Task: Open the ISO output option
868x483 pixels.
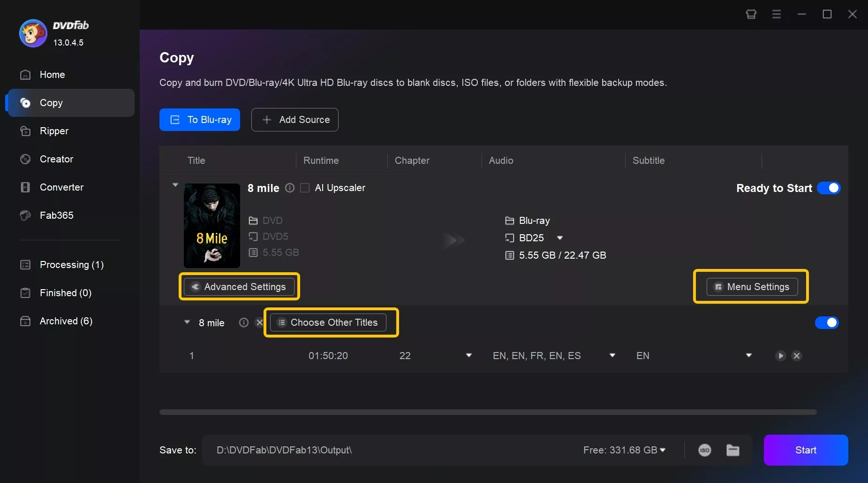Action: [705, 450]
